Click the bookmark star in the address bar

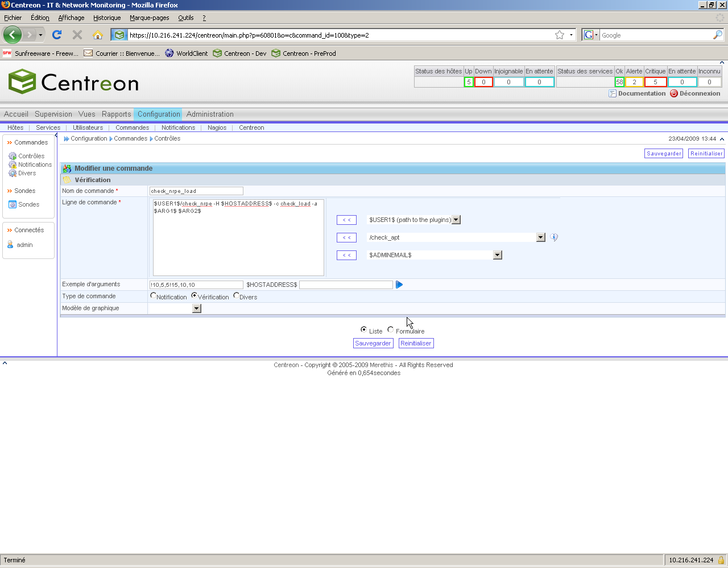(x=560, y=35)
